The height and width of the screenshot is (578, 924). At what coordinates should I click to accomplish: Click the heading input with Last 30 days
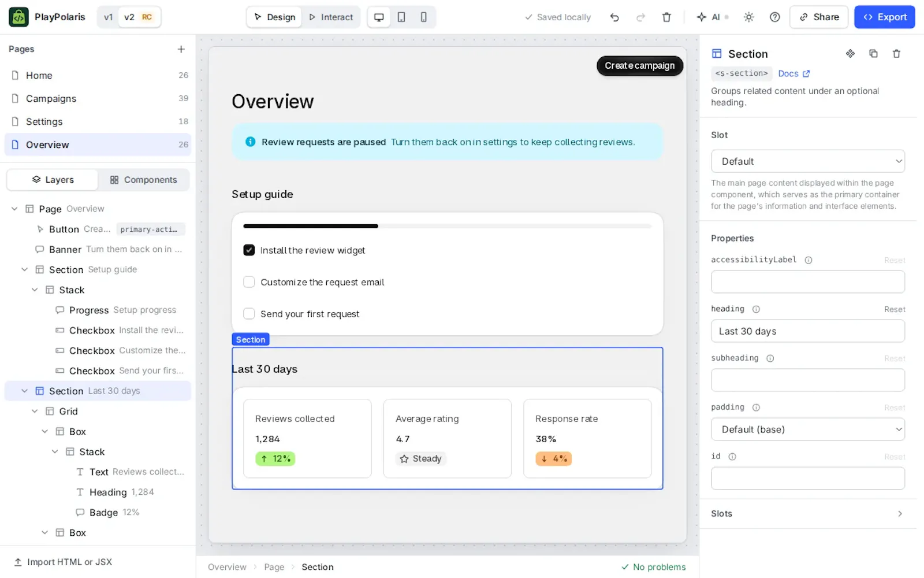[x=808, y=331]
